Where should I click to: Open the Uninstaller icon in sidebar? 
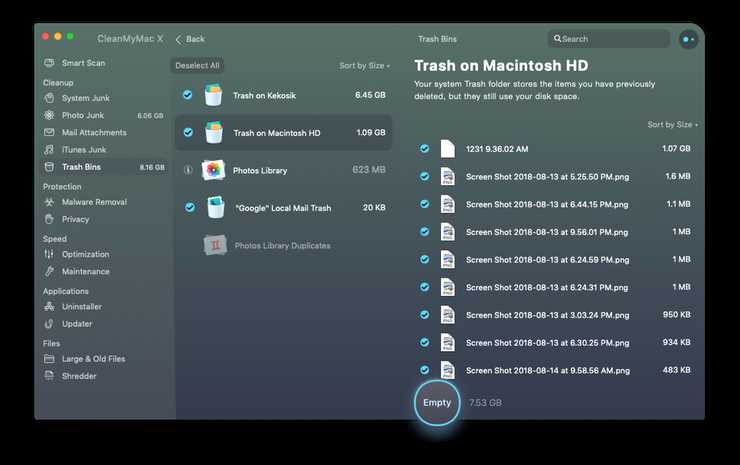(x=49, y=306)
